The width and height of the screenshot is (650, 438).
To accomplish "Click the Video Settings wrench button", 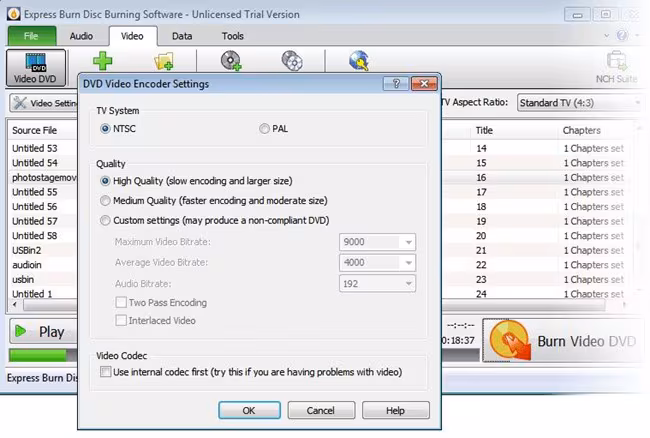I will [44, 103].
